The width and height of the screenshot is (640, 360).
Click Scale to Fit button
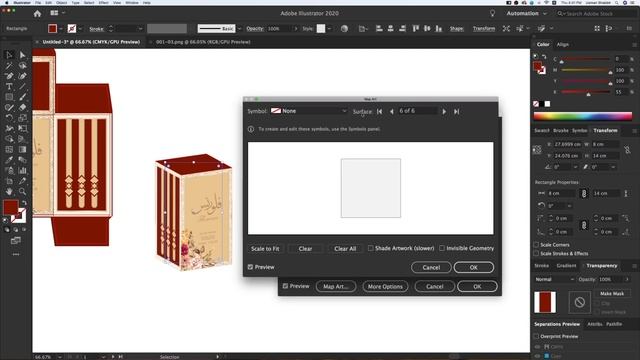click(x=265, y=249)
